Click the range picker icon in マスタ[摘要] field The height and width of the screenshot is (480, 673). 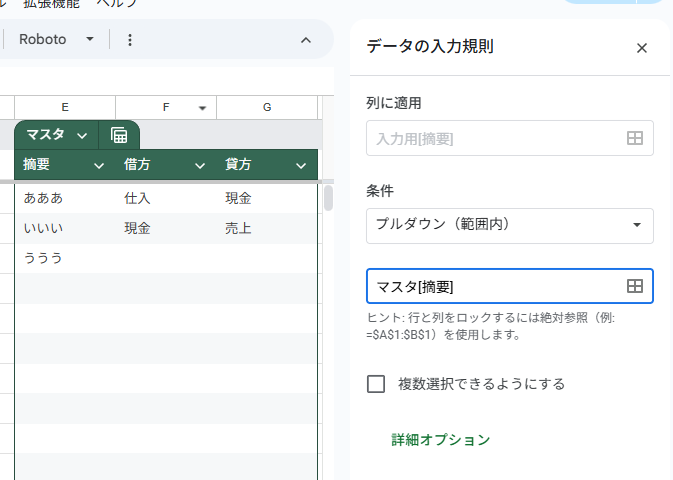(634, 287)
